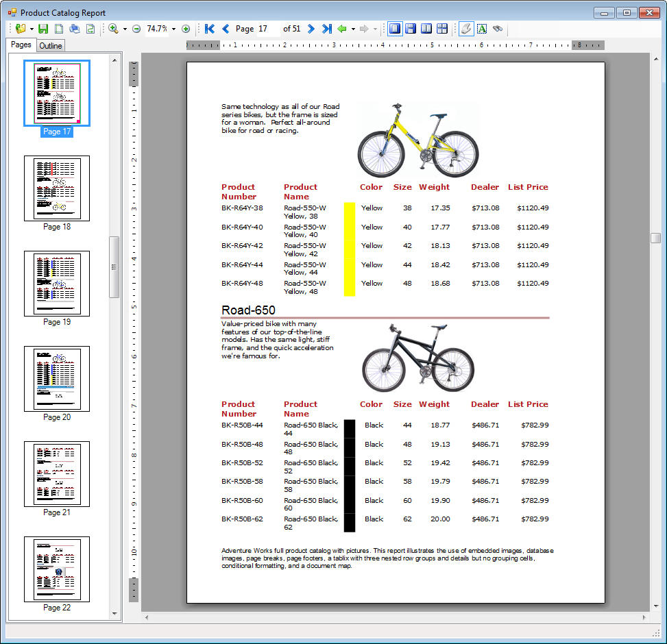Select the Pages tab
667x644 pixels.
point(21,45)
